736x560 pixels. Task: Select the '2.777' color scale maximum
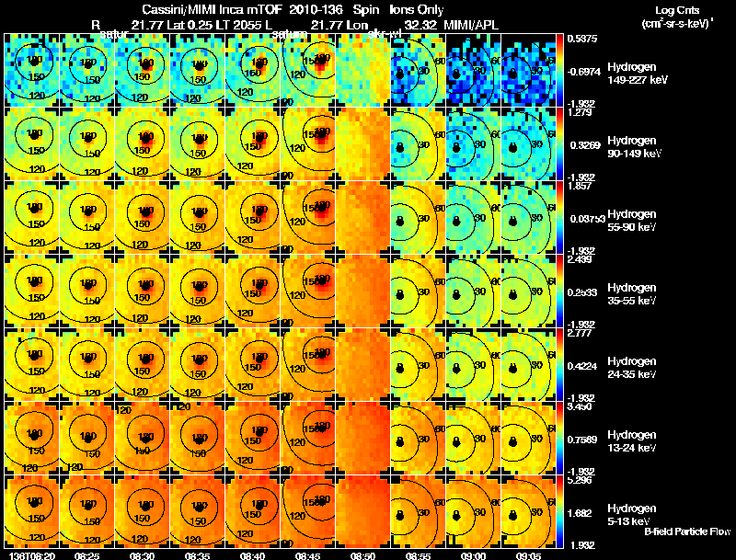(580, 333)
